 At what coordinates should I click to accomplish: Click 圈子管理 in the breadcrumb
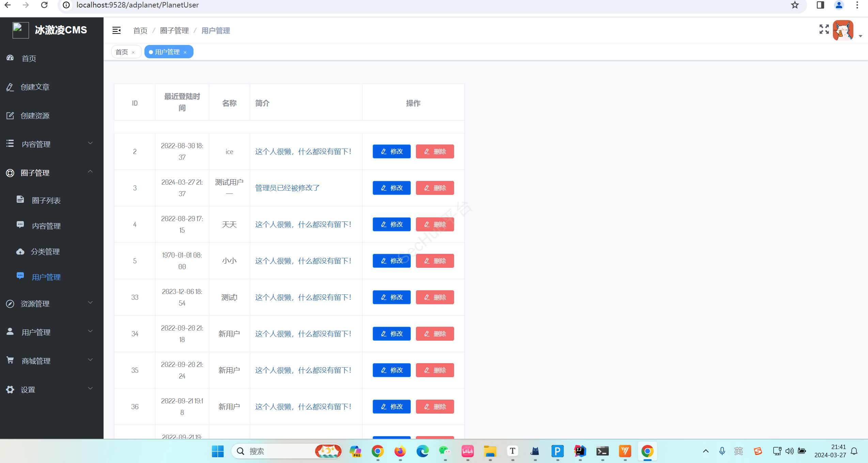click(174, 31)
